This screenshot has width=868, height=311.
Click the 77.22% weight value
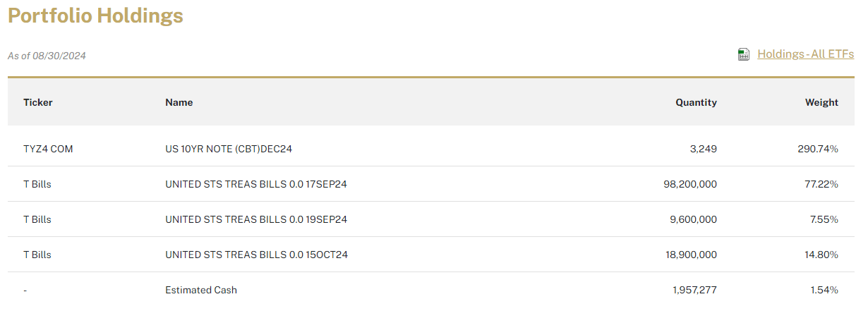(x=821, y=184)
